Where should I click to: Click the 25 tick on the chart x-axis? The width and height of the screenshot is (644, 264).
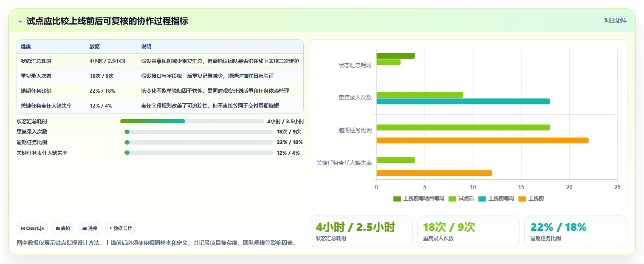coord(617,187)
